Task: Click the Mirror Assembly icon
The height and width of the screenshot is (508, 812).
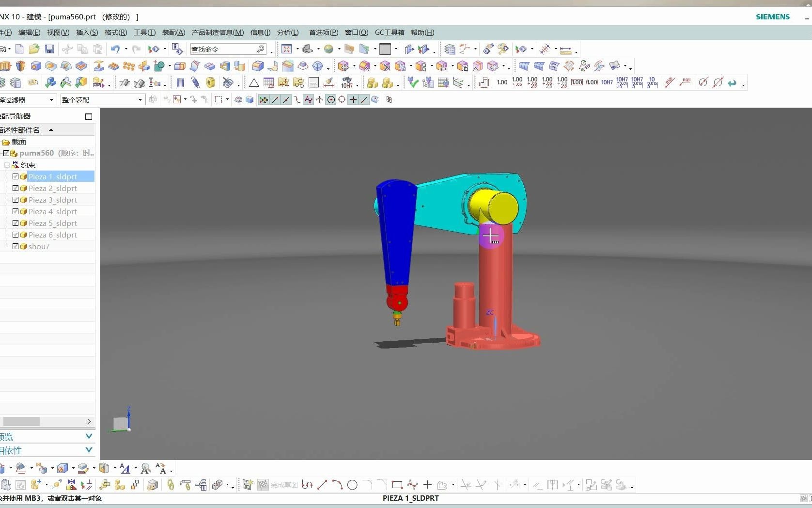Action: (72, 484)
